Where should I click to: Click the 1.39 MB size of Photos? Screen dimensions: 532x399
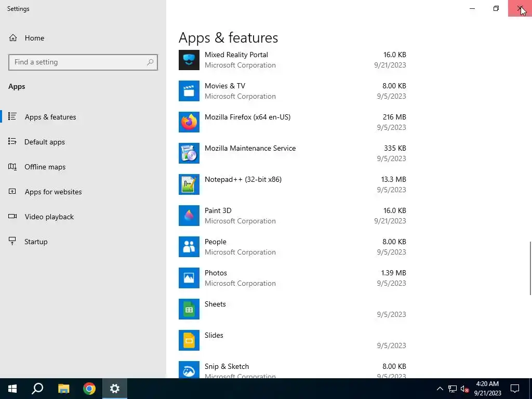394,273
